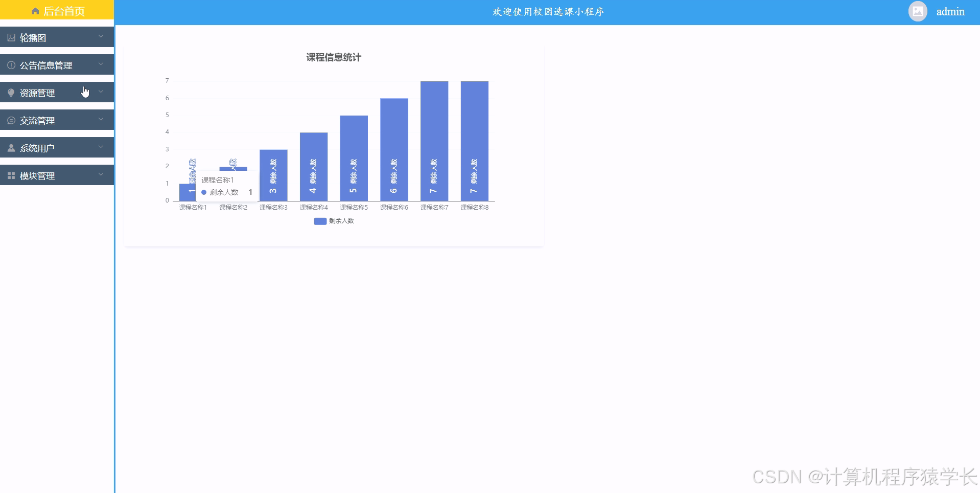This screenshot has width=980, height=493.
Task: Open the 系统用户 menu
Action: pos(57,148)
